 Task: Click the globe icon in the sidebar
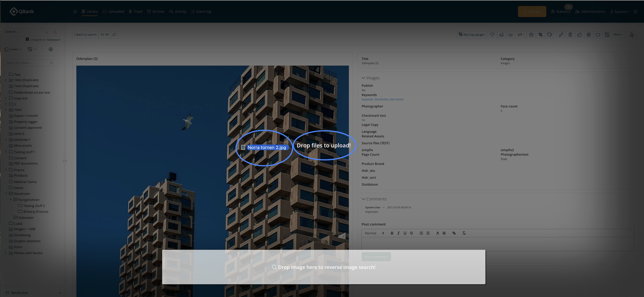[51, 49]
